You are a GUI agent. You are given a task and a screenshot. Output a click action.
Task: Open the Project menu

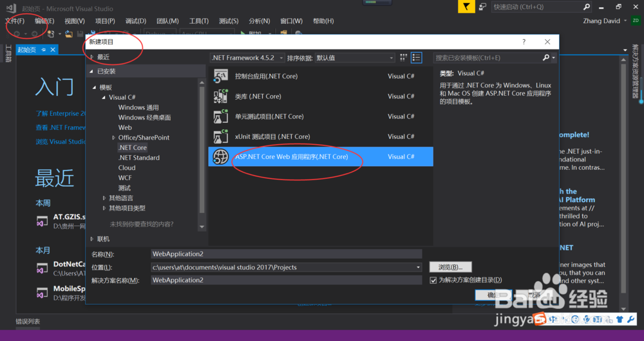105,21
